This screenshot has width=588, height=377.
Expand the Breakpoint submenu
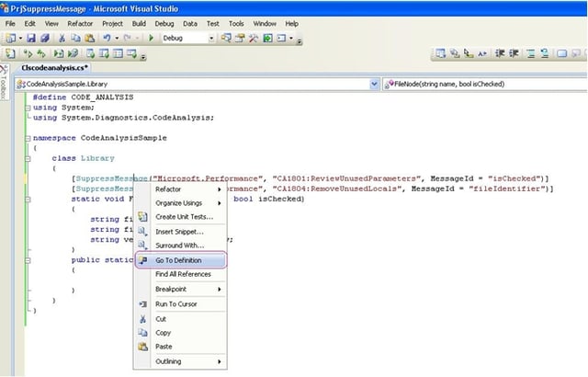point(180,290)
